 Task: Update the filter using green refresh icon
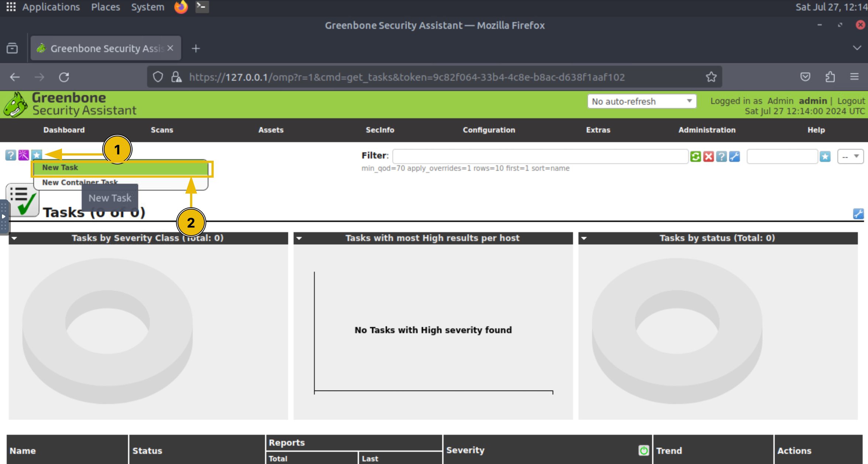[x=695, y=156]
